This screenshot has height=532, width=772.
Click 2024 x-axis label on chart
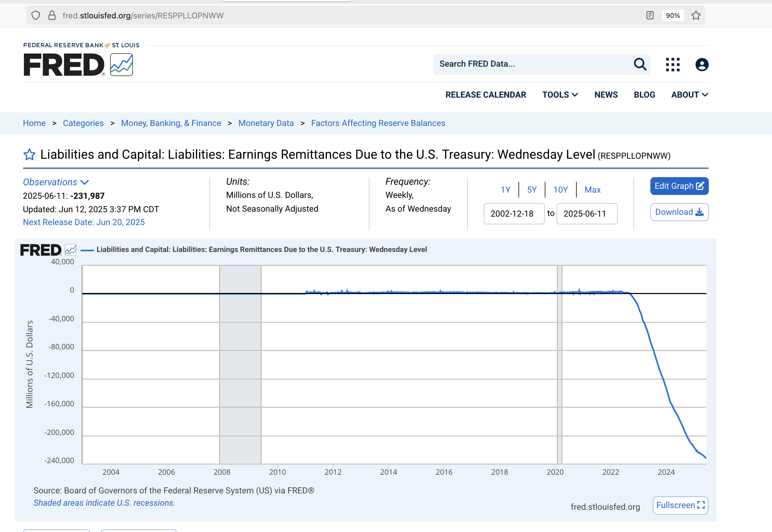[x=666, y=472]
